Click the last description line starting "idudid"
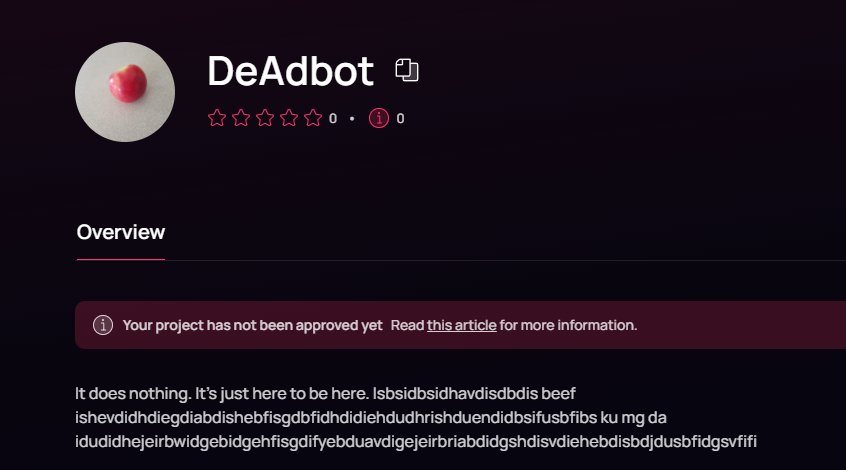The height and width of the screenshot is (470, 846). [x=416, y=441]
